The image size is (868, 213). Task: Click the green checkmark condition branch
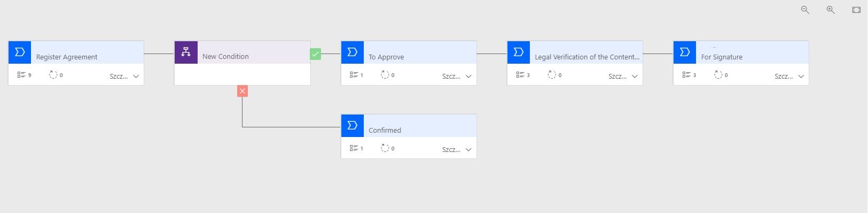pos(316,54)
